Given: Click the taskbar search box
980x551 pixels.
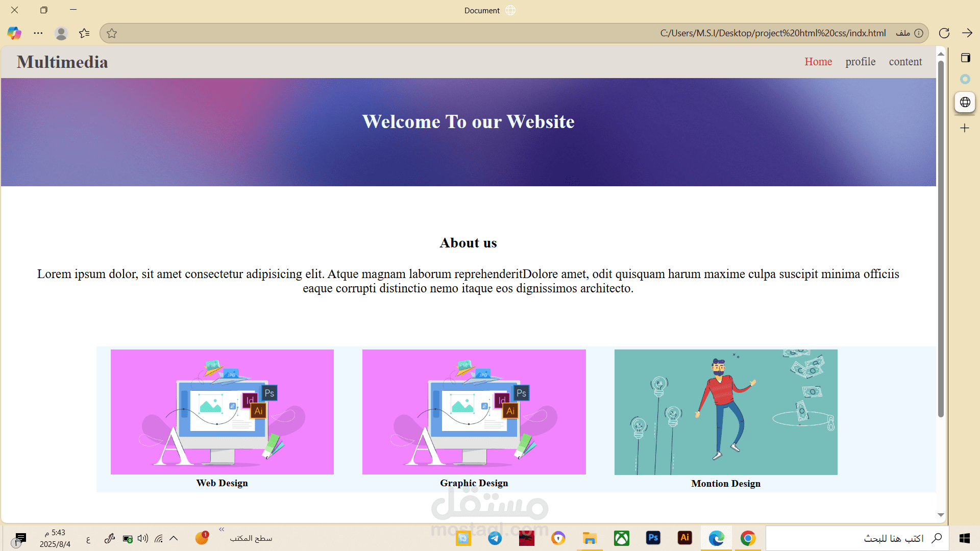Looking at the screenshot, I should (857, 538).
